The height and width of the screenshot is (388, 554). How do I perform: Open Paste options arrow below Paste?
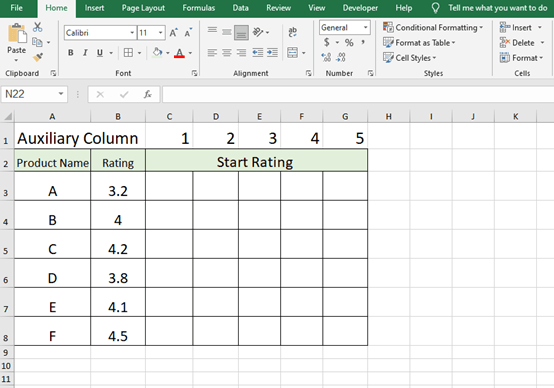(x=16, y=60)
